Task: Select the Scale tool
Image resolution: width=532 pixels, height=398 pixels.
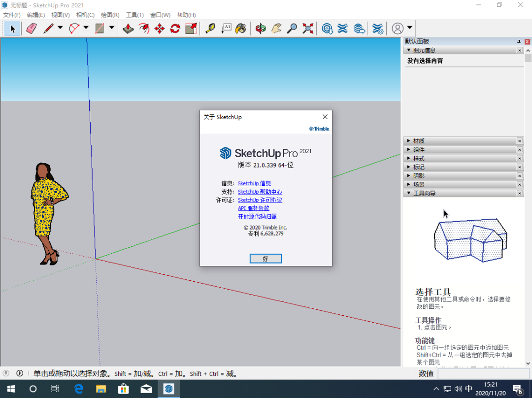Action: (x=191, y=28)
